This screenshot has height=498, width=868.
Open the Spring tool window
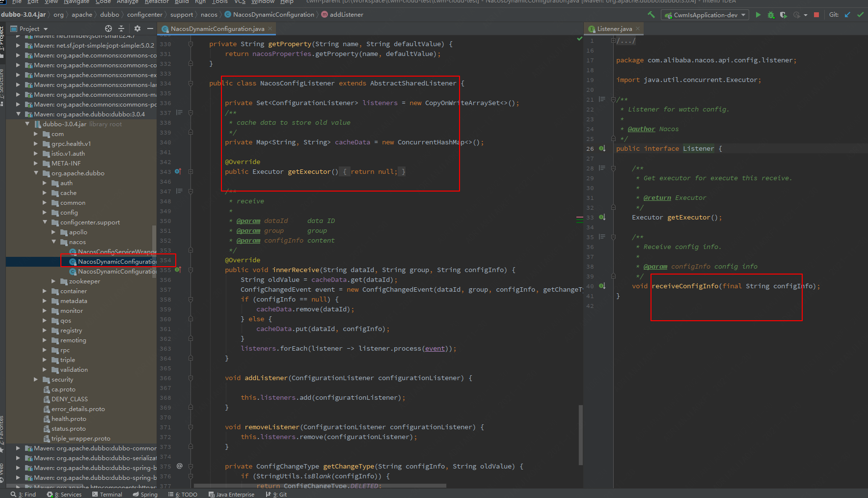tap(145, 494)
